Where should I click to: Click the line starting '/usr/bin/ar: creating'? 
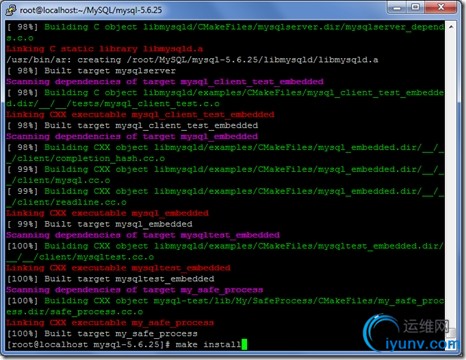pyautogui.click(x=192, y=60)
